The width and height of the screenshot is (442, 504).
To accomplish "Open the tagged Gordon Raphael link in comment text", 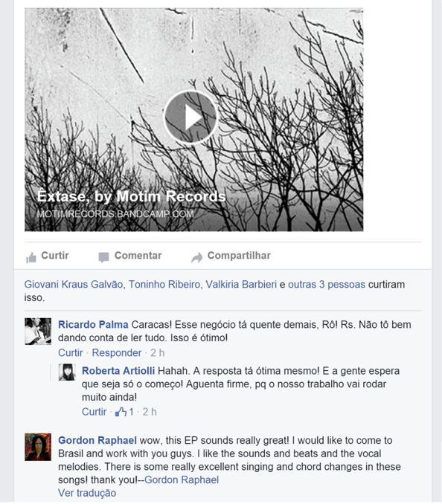I will click(182, 480).
